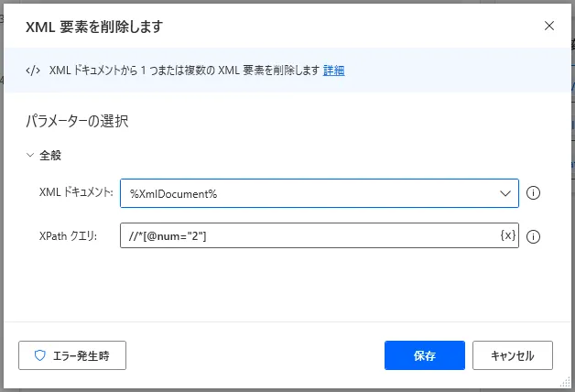Click the %XmlDocument% value in the combo box
The width and height of the screenshot is (575, 392).
coord(173,194)
